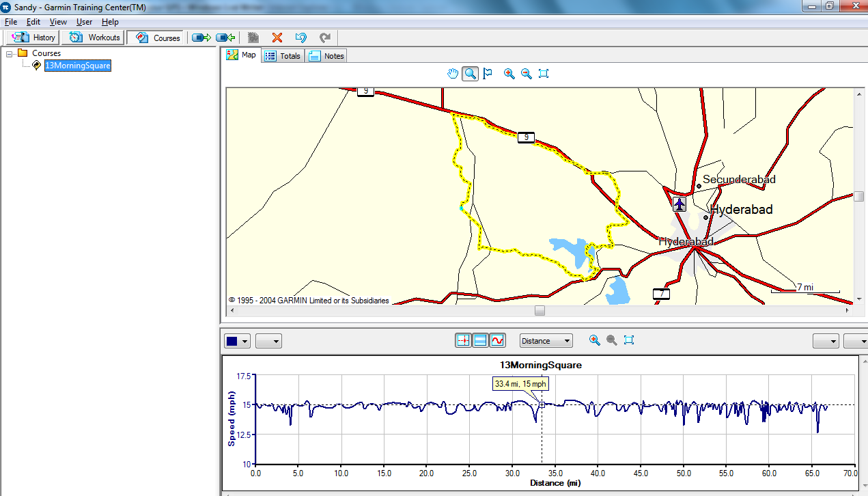Fit the map to full extent
The height and width of the screenshot is (496, 868).
click(544, 74)
